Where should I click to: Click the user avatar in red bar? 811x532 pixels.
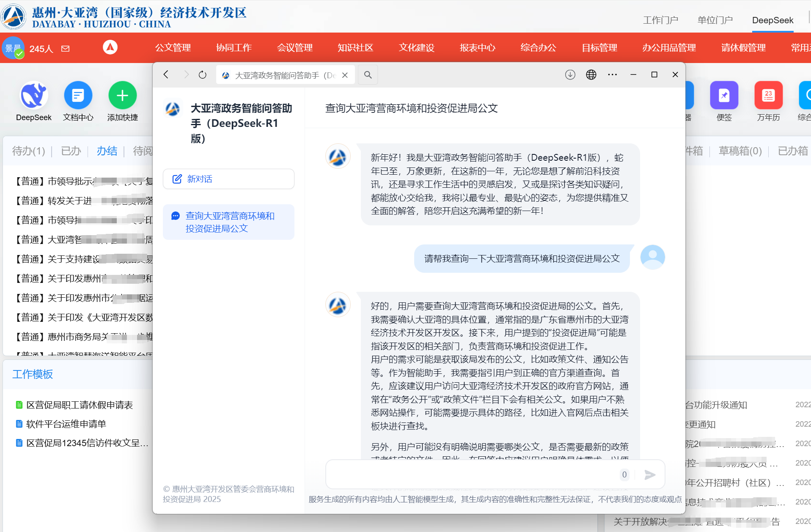[x=13, y=48]
